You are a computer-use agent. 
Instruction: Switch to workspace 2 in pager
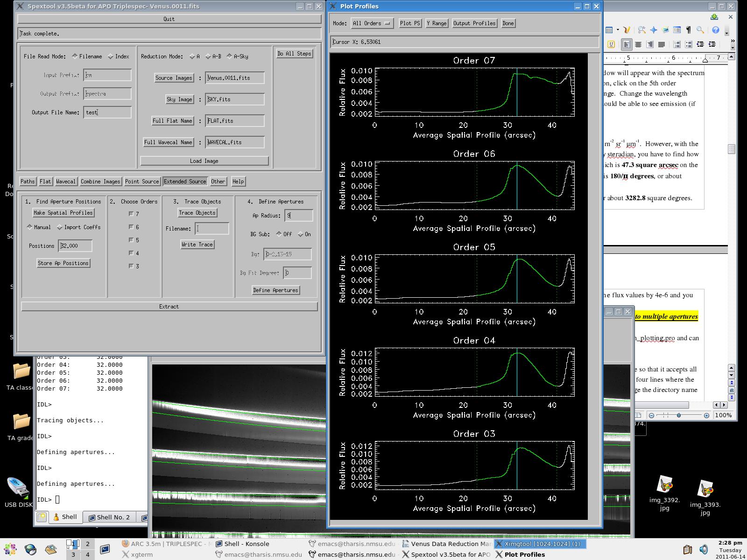tap(87, 544)
